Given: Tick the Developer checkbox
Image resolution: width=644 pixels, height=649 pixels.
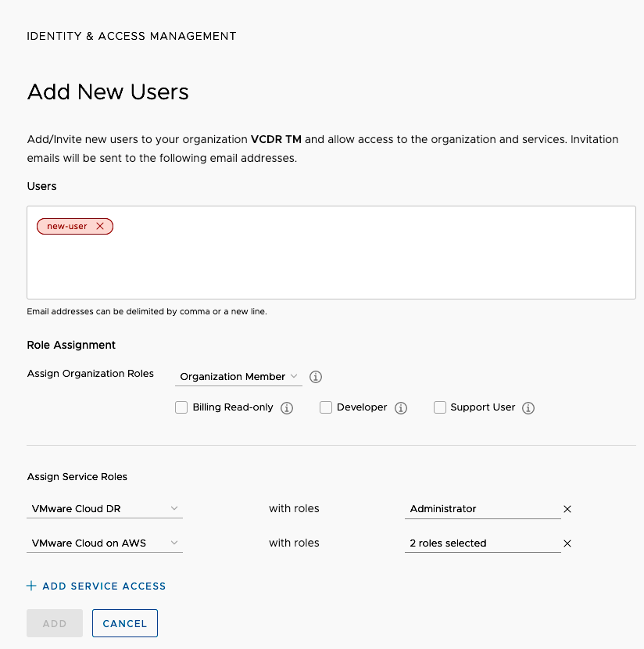Looking at the screenshot, I should [326, 407].
